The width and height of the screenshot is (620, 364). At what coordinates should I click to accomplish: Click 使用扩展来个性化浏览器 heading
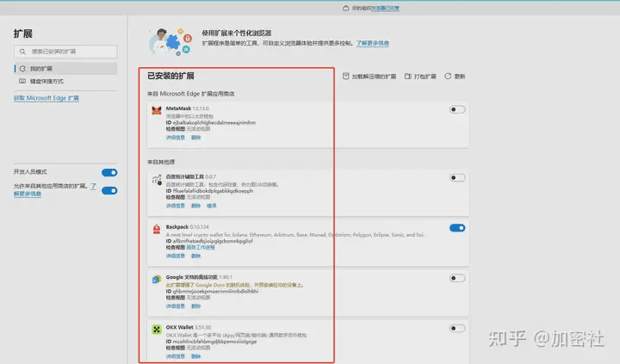point(237,34)
